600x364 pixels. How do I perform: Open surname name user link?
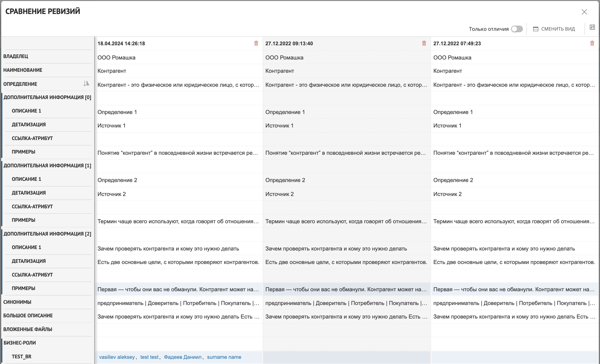coord(224,357)
